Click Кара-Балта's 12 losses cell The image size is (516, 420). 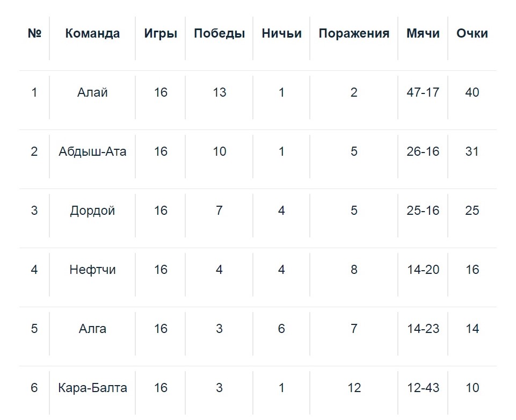[354, 388]
